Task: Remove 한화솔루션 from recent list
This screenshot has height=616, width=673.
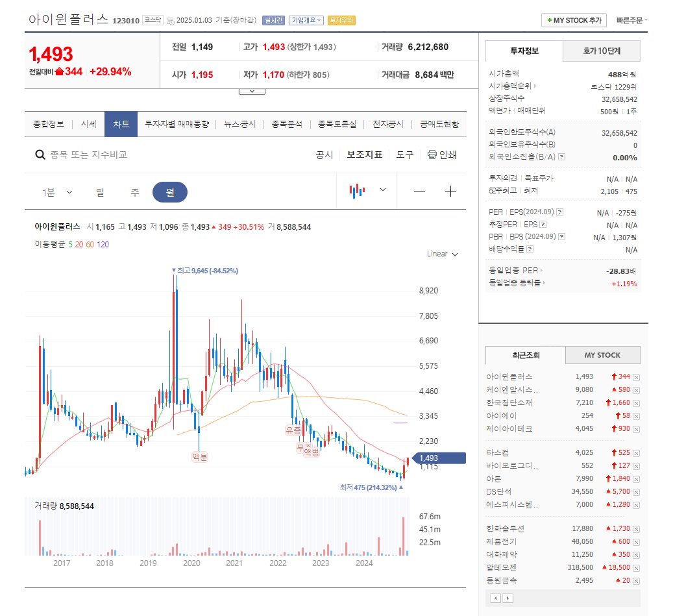Action: tap(636, 529)
